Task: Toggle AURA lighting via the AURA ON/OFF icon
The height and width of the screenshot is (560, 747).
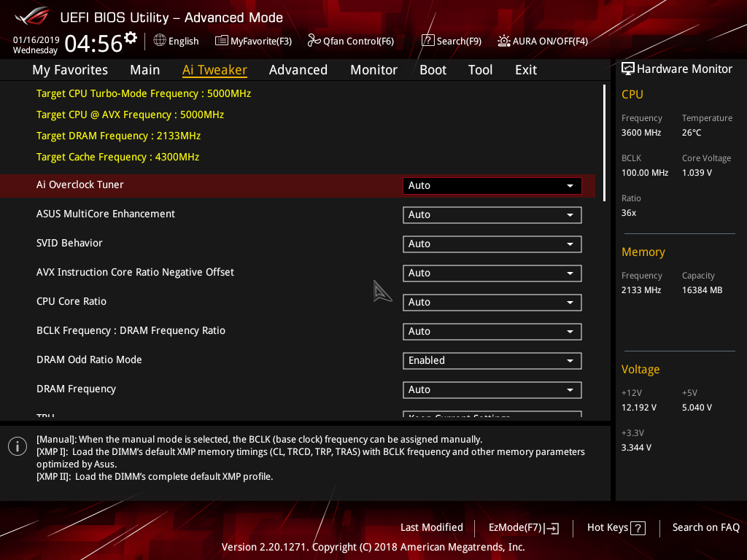Action: (503, 41)
